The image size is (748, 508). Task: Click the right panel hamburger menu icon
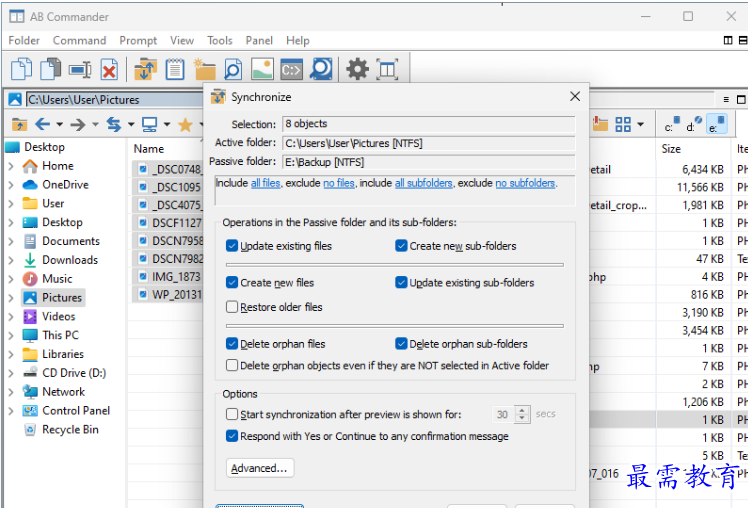pos(726,100)
